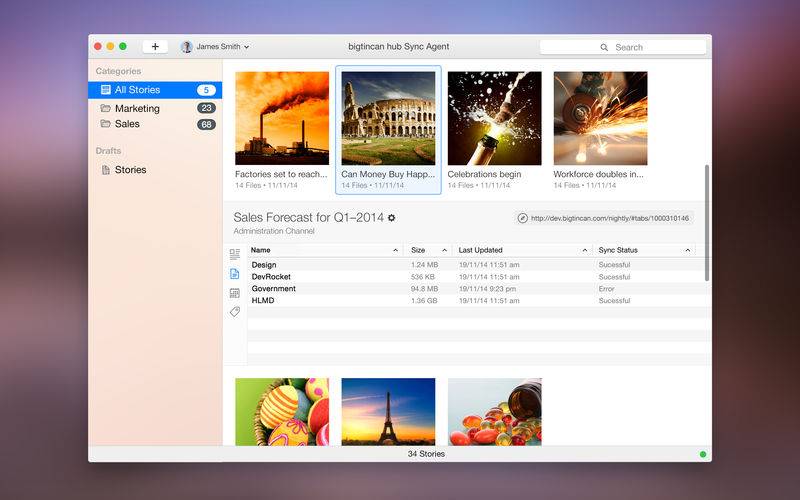This screenshot has height=500, width=800.
Task: Click the Error status of Government
Action: tap(607, 289)
